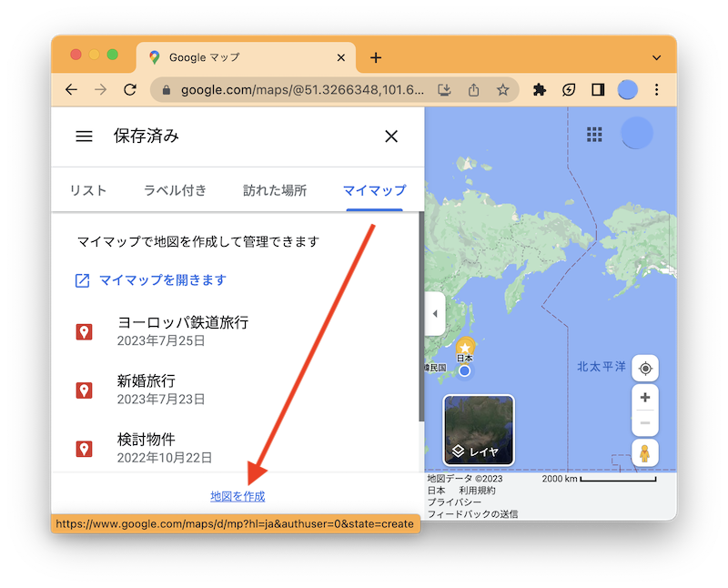Screen dimensions: 728x588
Task: Go forward with the browser forward arrow
Action: (100, 89)
